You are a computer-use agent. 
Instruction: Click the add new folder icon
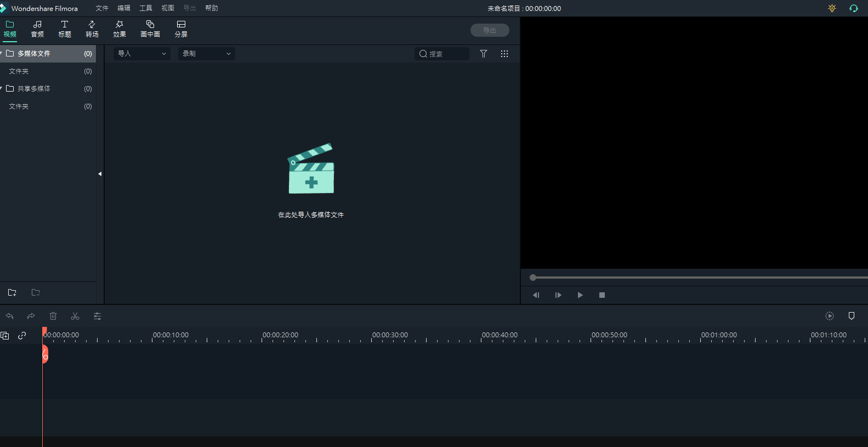(x=12, y=292)
